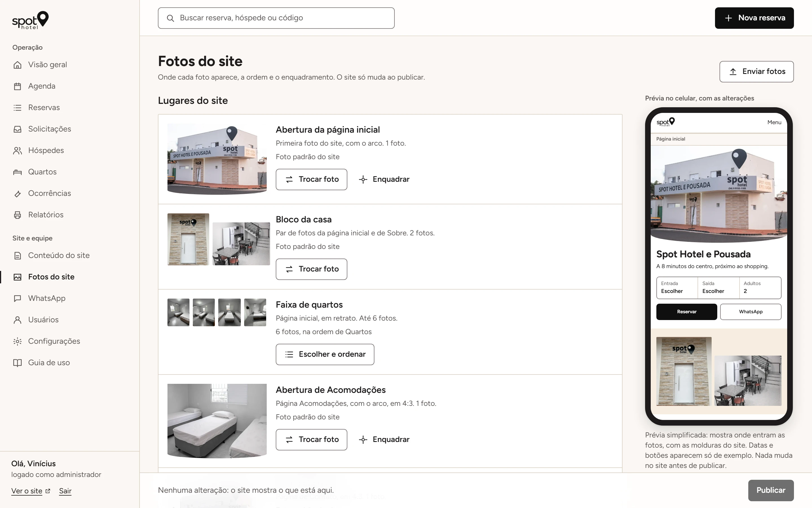Click the Usuários person icon

click(17, 320)
